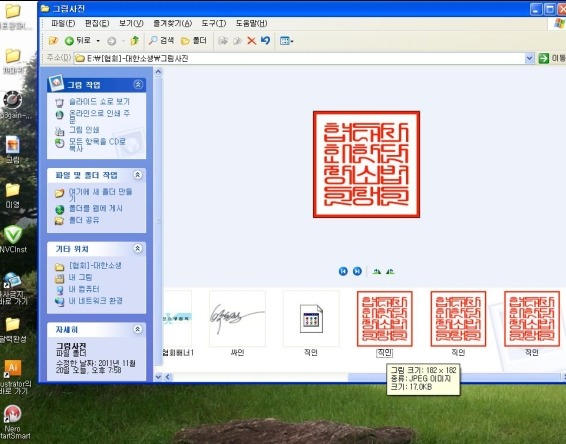Screen dimensions: 566x444
Task: Go up one folder level
Action: (135, 41)
